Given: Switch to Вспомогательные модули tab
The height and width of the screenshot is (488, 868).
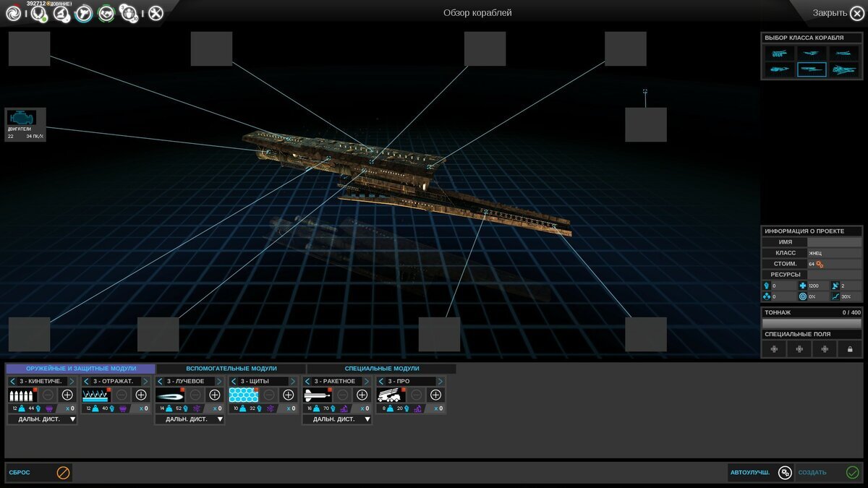Looking at the screenshot, I should 230,369.
